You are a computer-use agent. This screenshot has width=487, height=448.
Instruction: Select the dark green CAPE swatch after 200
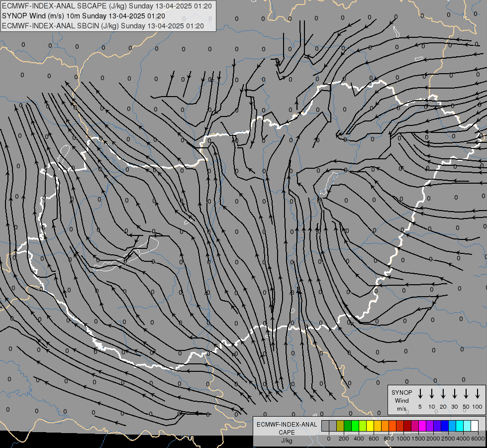pyautogui.click(x=348, y=426)
